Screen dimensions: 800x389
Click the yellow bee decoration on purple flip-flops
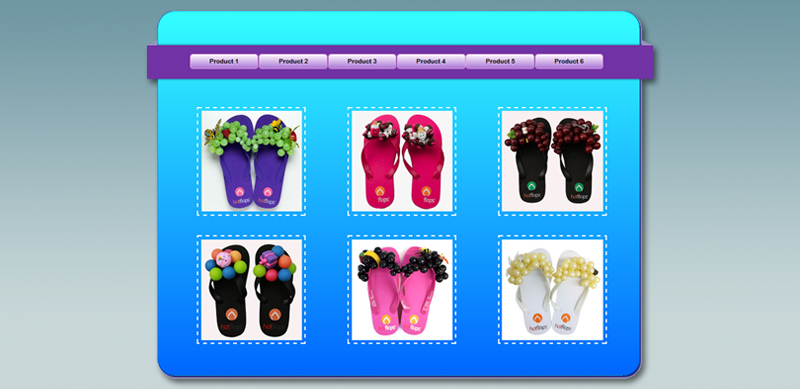pos(276,124)
